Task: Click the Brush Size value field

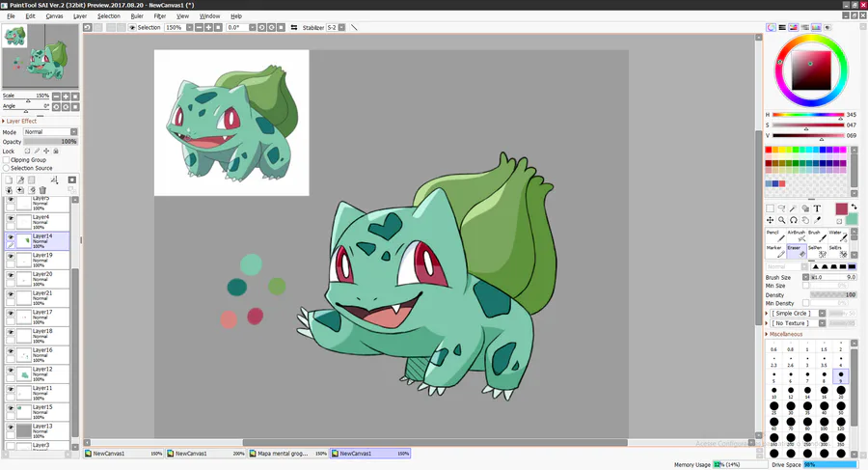Action: tap(833, 277)
